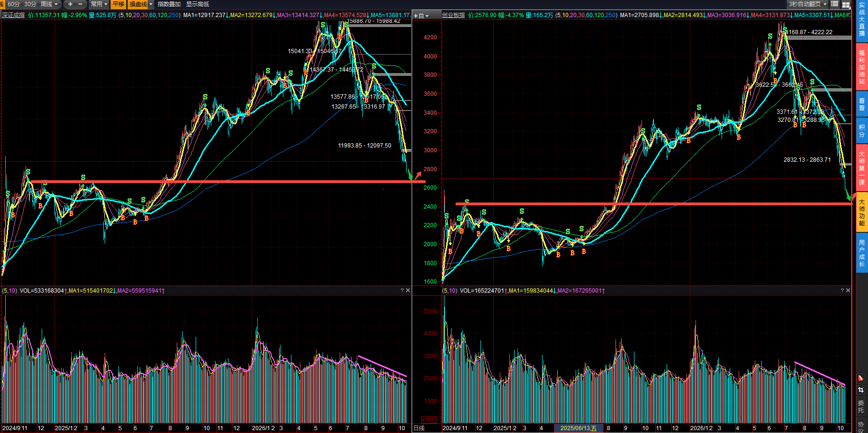This screenshot has width=868, height=433.
Task: Open help for right volume panel
Action: coord(842,290)
